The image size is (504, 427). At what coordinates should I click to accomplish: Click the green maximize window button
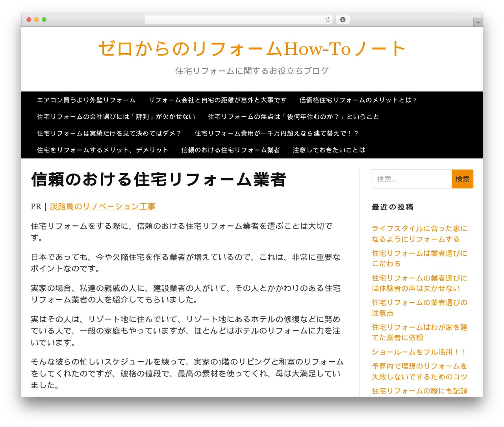(44, 20)
